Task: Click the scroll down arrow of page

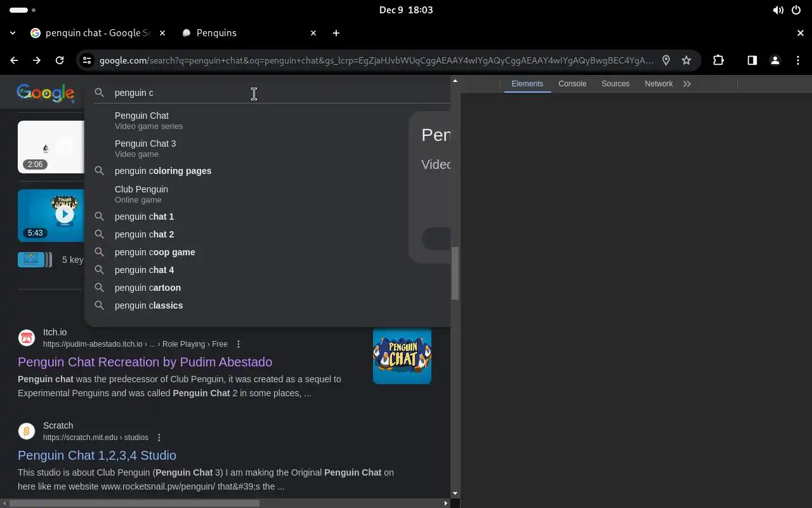Action: [x=455, y=493]
